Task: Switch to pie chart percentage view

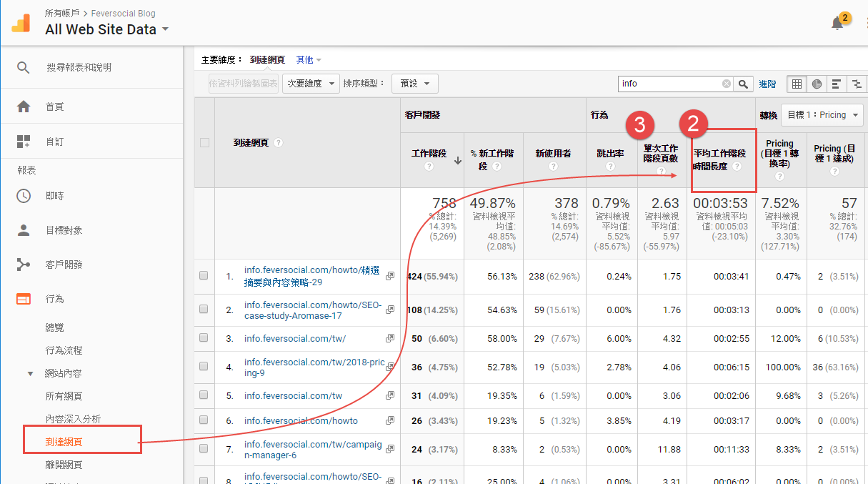Action: click(816, 84)
